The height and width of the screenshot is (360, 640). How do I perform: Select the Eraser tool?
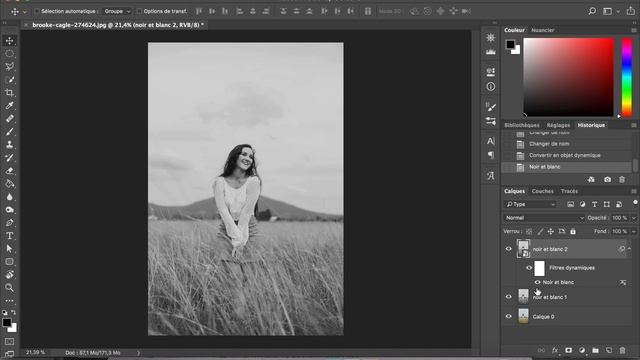point(9,171)
